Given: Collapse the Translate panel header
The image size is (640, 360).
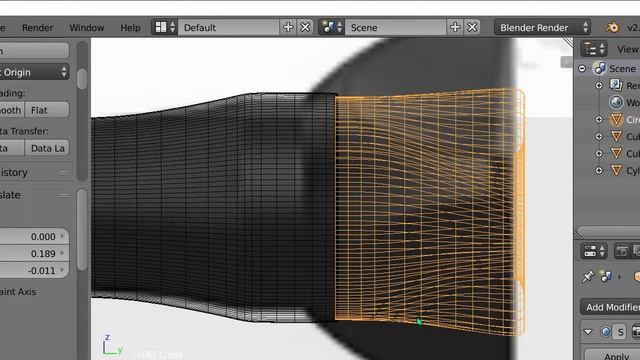Looking at the screenshot, I should coord(34,195).
